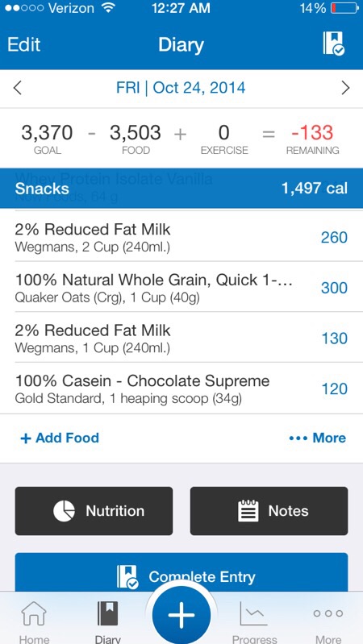Tap the blue plus button in bottom bar

click(181, 615)
